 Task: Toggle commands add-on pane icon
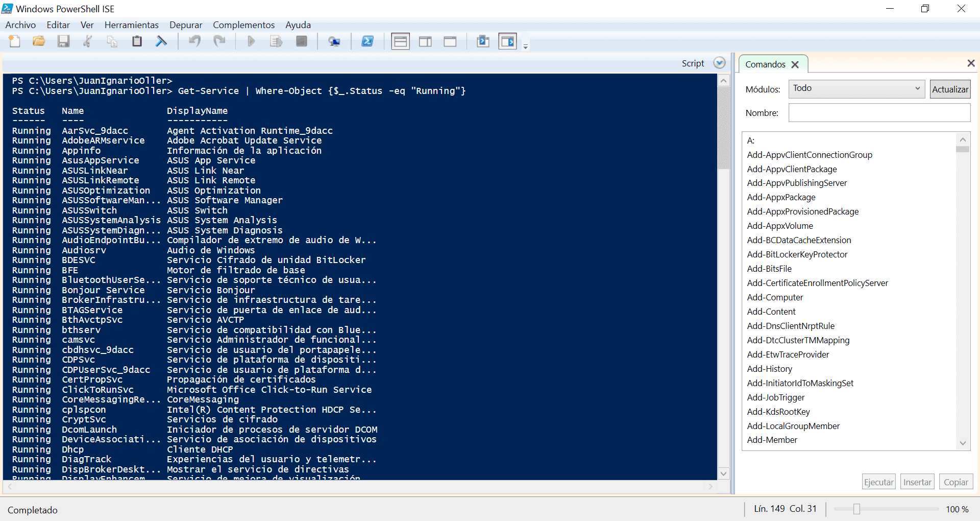click(508, 41)
